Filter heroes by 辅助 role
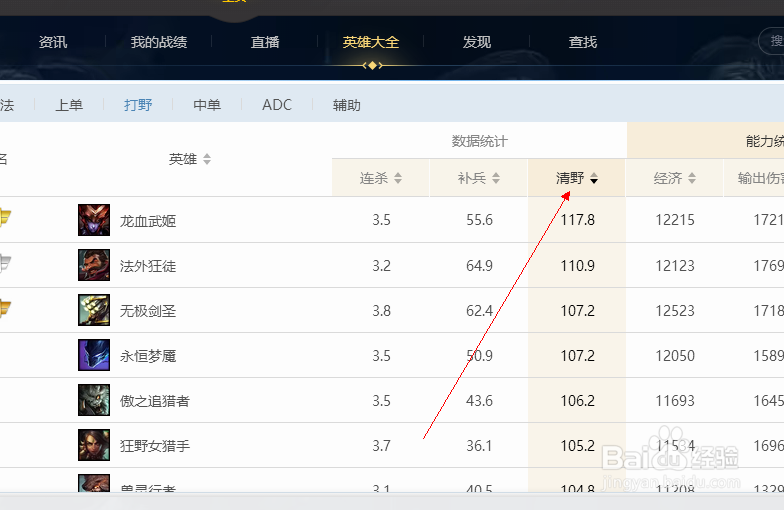 click(346, 105)
